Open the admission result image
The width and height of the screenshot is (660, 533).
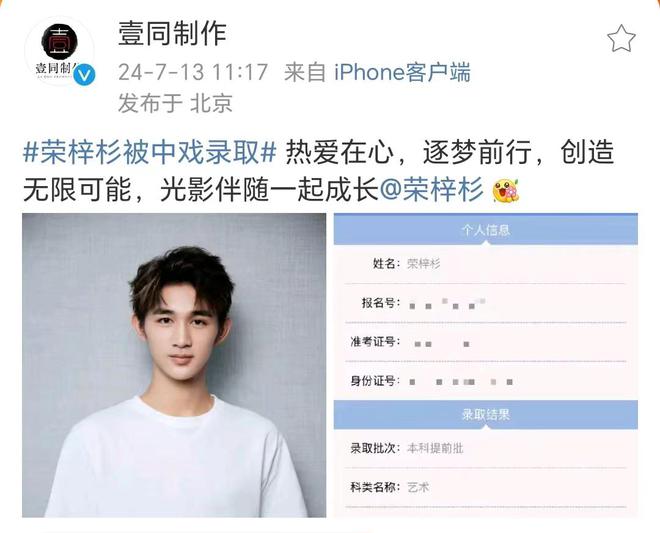pos(486,365)
